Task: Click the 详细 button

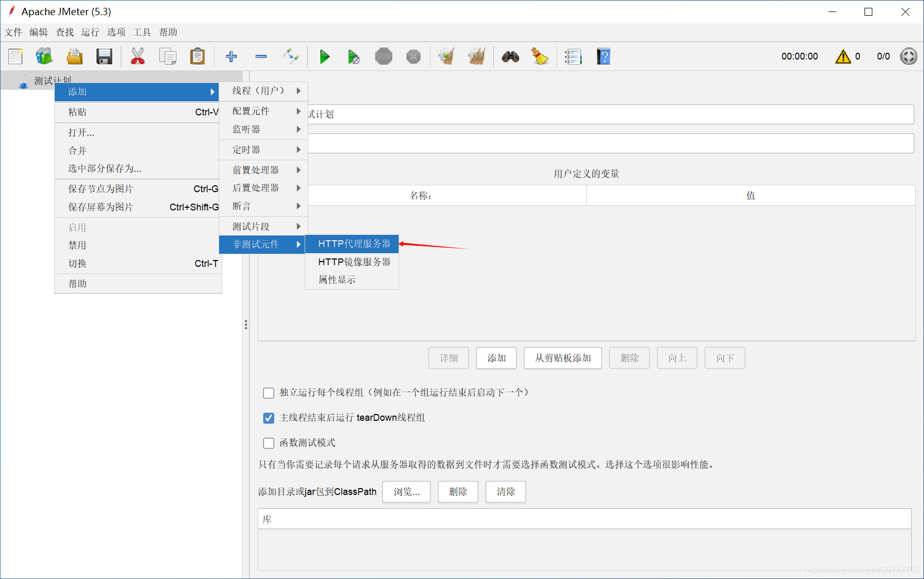Action: click(449, 358)
